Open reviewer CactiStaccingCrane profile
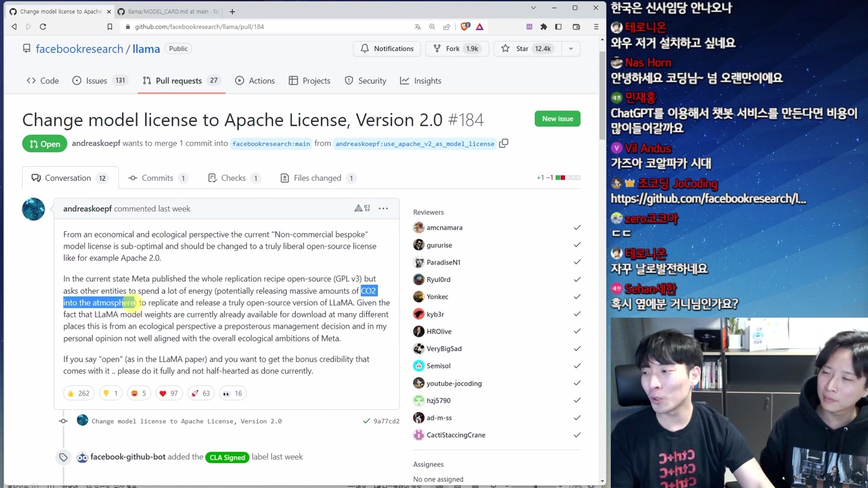 [456, 435]
